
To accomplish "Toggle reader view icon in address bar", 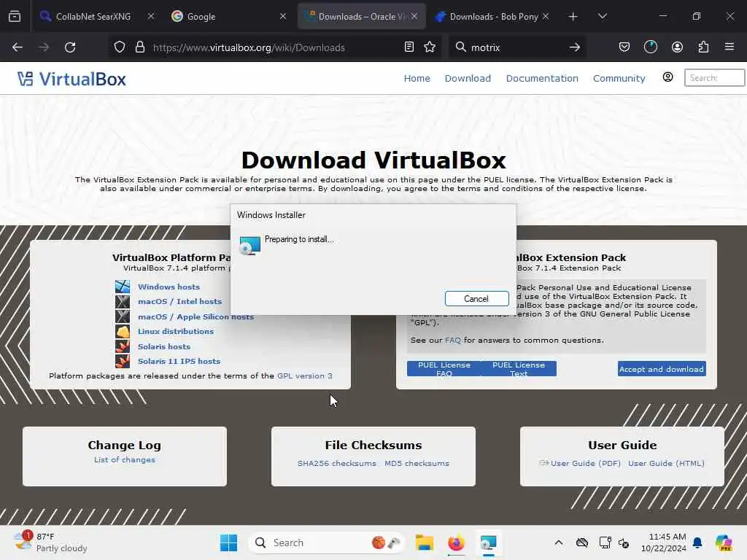I will pos(409,47).
